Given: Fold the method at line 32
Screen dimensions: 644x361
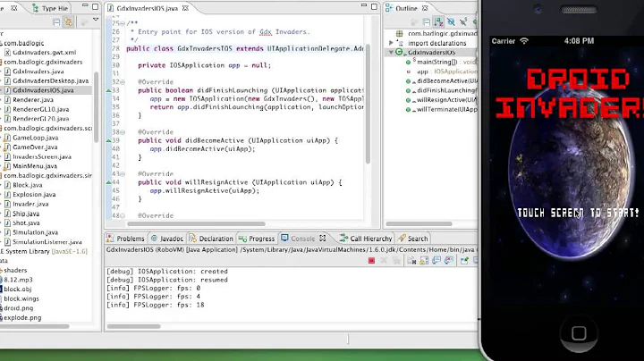Looking at the screenshot, I should pos(123,82).
